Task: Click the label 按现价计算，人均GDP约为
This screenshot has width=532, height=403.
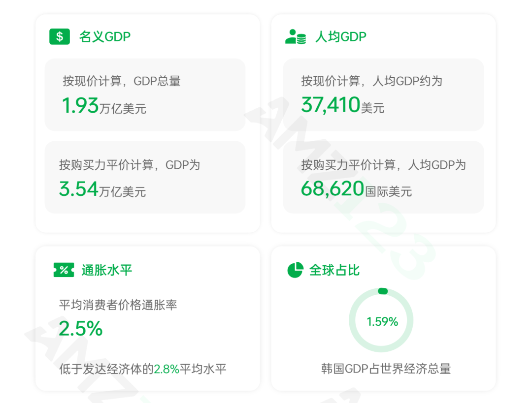Action: (371, 81)
